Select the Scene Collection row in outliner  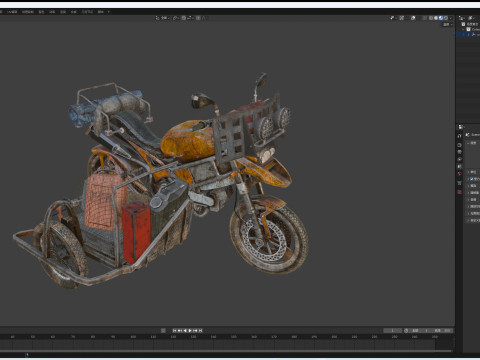[471, 24]
